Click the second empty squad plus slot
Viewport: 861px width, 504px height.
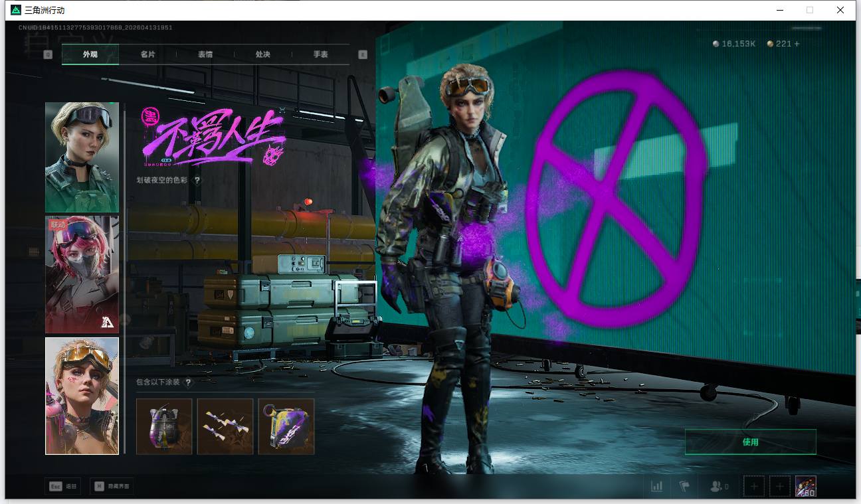780,487
